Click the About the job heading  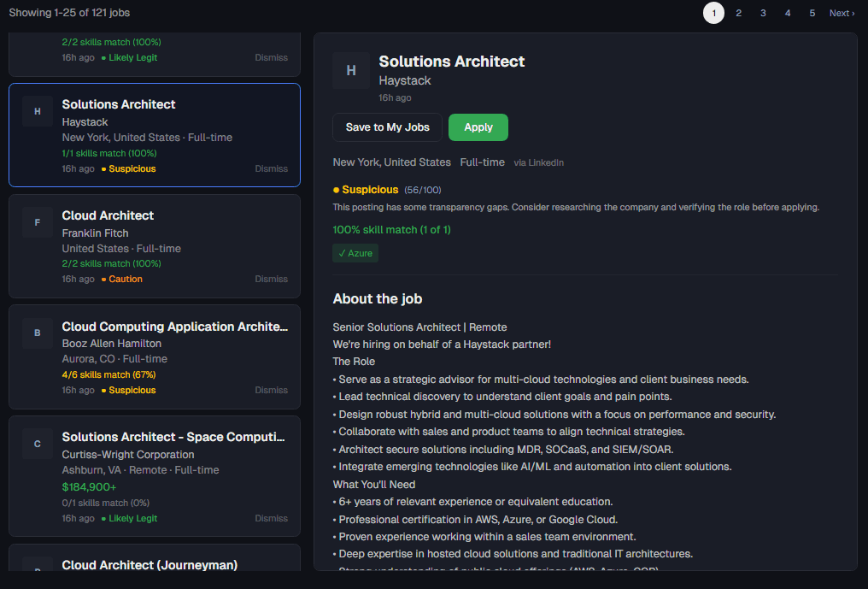[x=378, y=298]
